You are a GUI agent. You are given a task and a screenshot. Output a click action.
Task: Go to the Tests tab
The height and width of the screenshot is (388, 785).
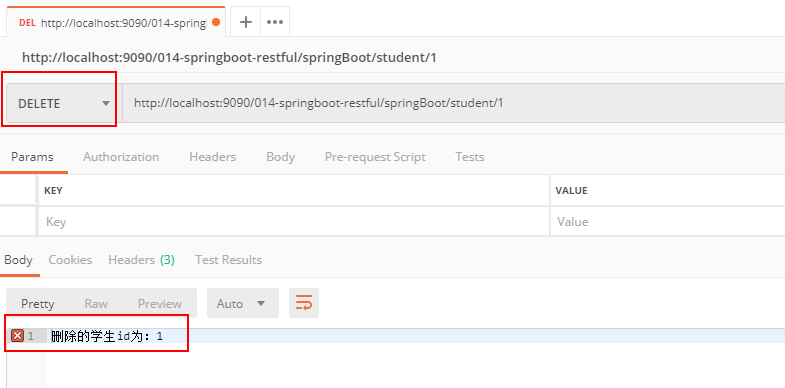tap(470, 157)
